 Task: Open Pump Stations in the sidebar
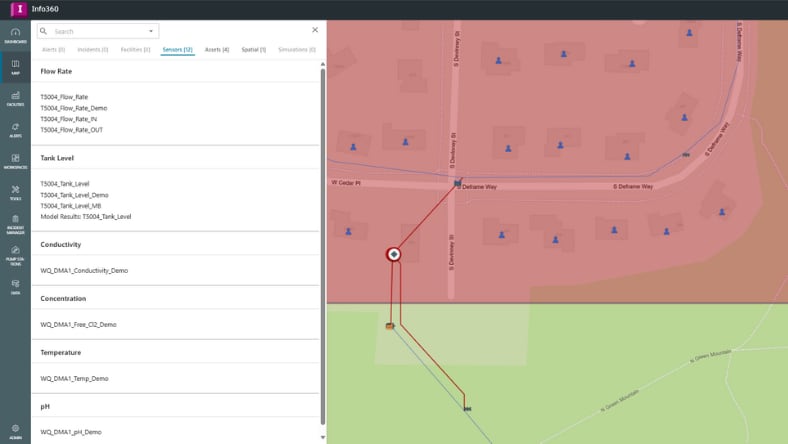tap(15, 256)
